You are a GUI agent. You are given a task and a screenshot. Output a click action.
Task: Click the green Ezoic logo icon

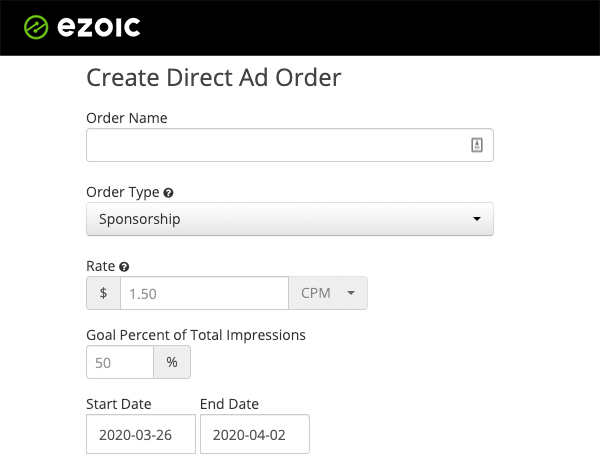36,27
